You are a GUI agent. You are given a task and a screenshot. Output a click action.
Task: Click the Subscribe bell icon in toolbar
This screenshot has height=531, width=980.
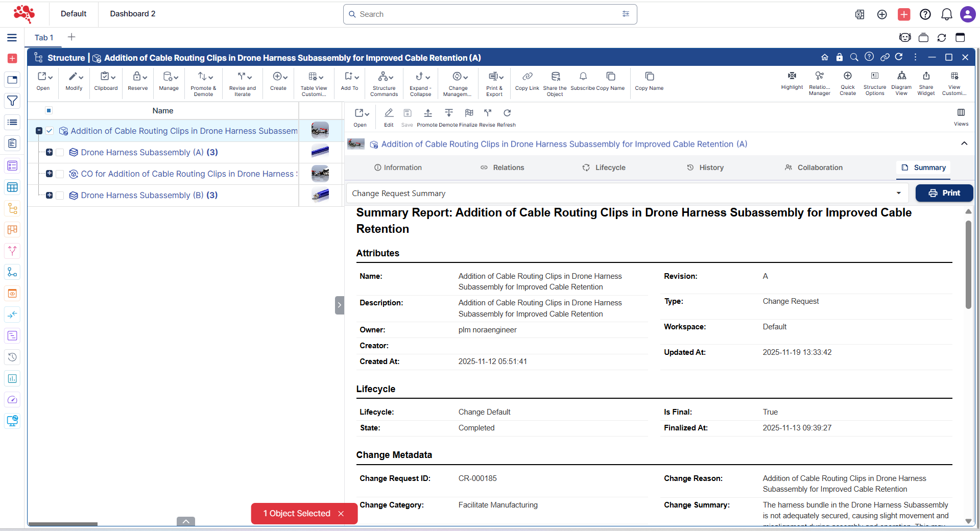pos(583,77)
